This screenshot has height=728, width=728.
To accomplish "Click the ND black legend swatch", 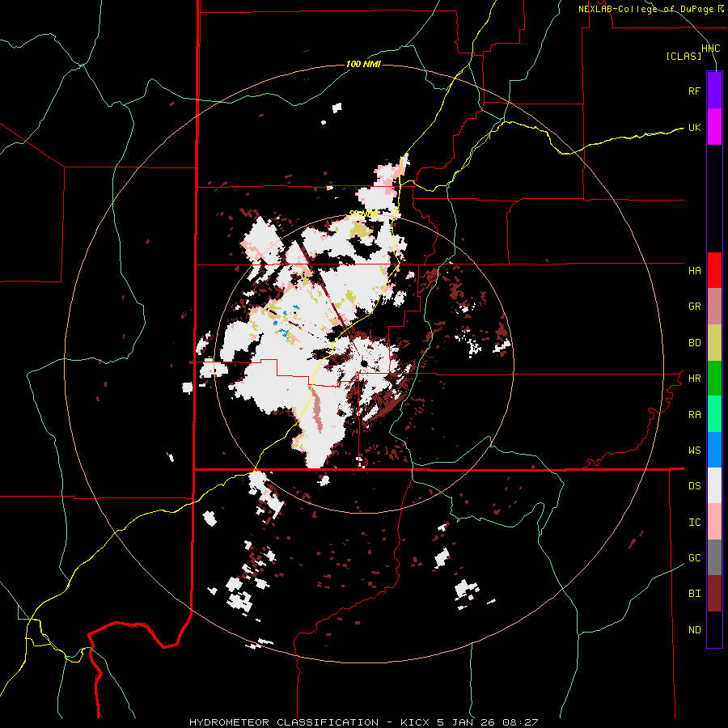I will (x=714, y=629).
